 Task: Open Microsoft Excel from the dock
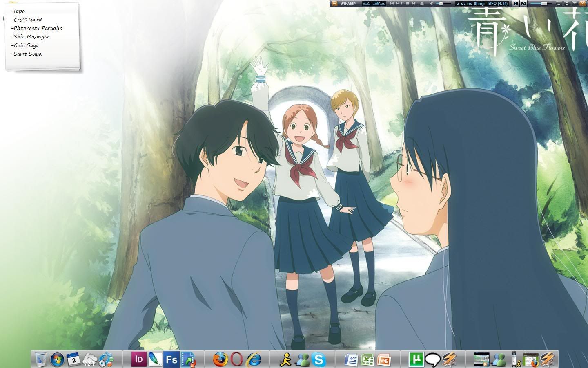pos(368,360)
